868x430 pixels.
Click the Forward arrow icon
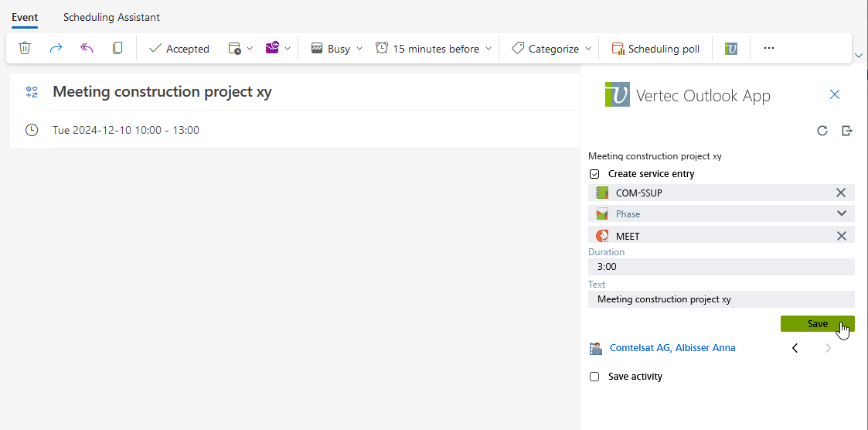point(56,48)
